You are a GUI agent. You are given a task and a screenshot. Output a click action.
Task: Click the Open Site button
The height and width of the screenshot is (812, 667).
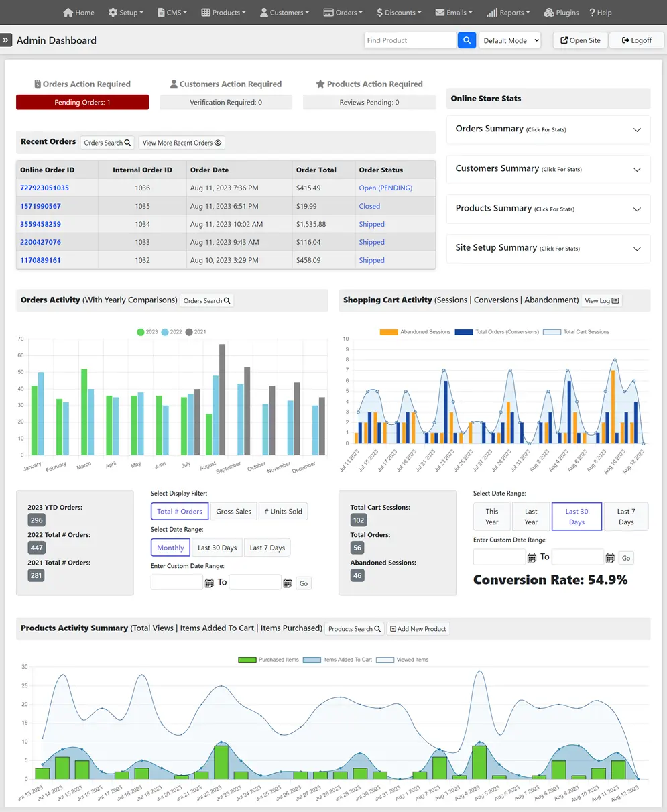coord(581,40)
